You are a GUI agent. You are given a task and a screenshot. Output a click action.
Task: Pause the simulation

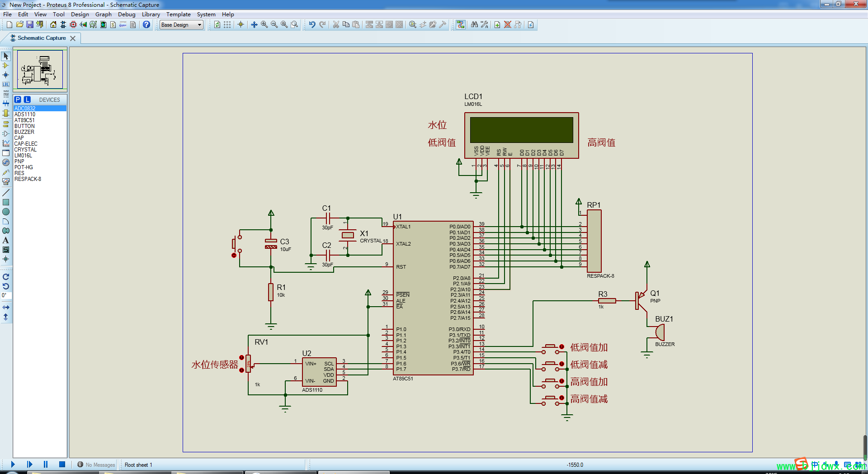[46, 465]
